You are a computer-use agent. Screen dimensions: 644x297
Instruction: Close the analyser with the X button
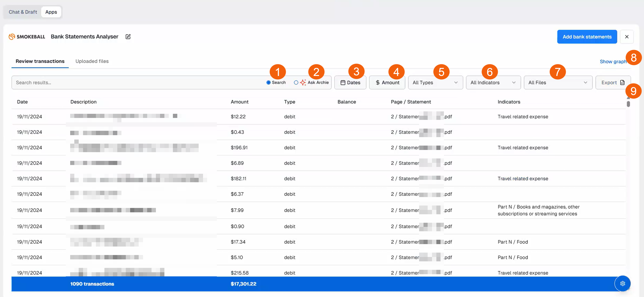coord(627,37)
